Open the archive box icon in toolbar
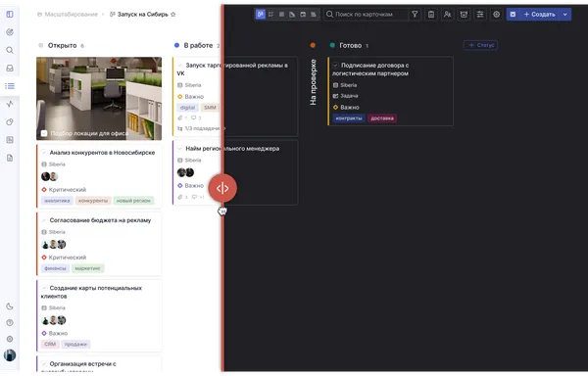Viewport: 588px width, 376px height. pos(464,15)
